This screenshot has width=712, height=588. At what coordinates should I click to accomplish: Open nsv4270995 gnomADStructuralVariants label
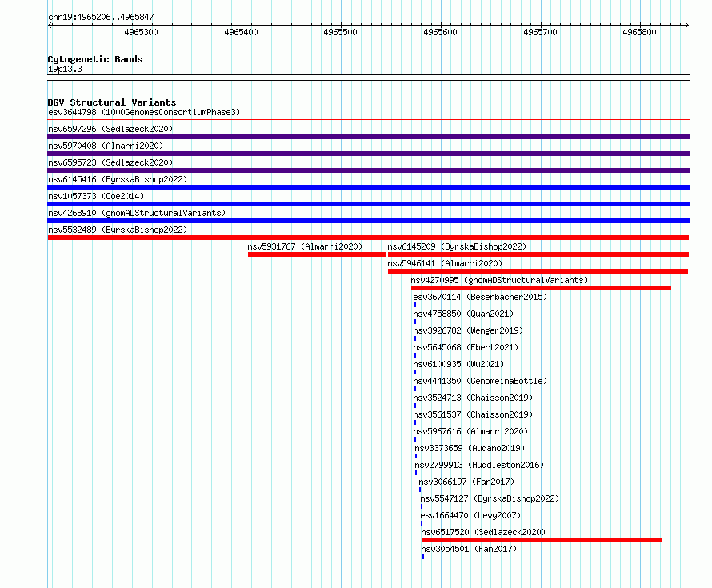click(x=499, y=280)
